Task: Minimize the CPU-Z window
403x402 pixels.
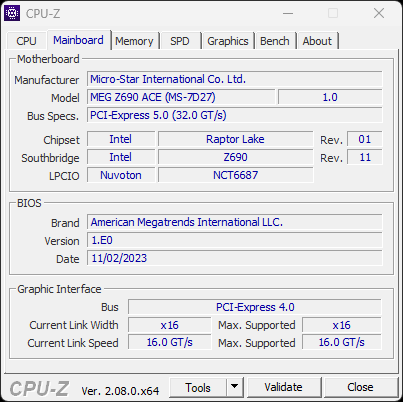Action: click(288, 14)
